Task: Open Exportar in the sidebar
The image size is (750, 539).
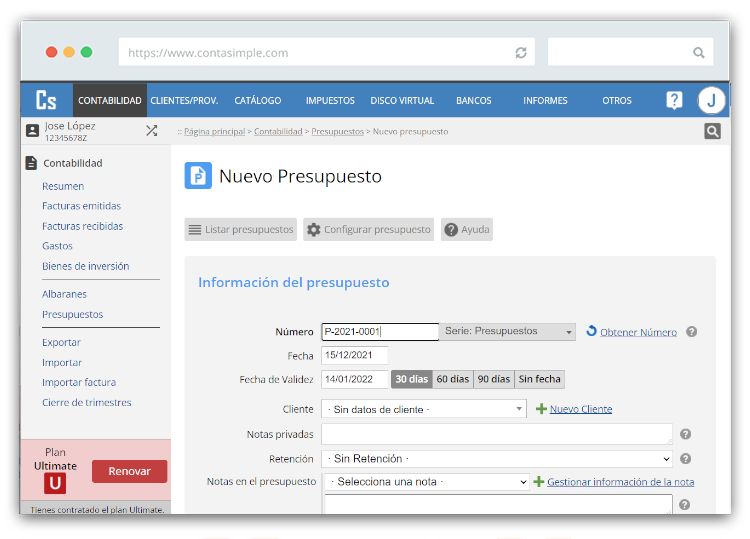Action: (61, 342)
